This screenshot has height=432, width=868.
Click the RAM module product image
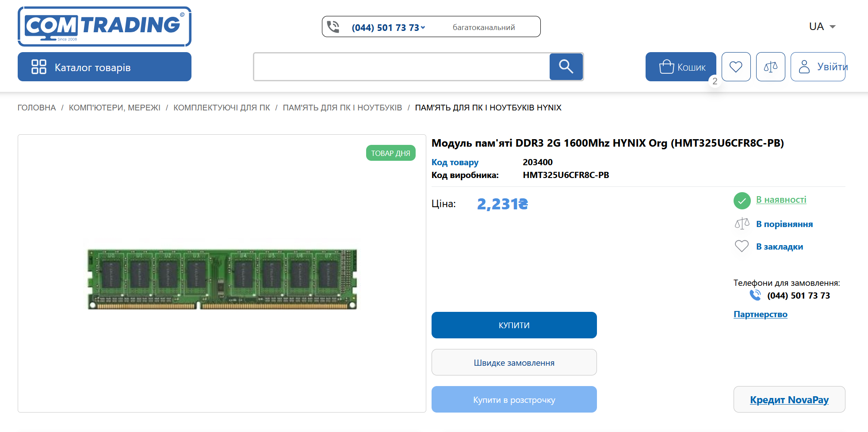222,279
